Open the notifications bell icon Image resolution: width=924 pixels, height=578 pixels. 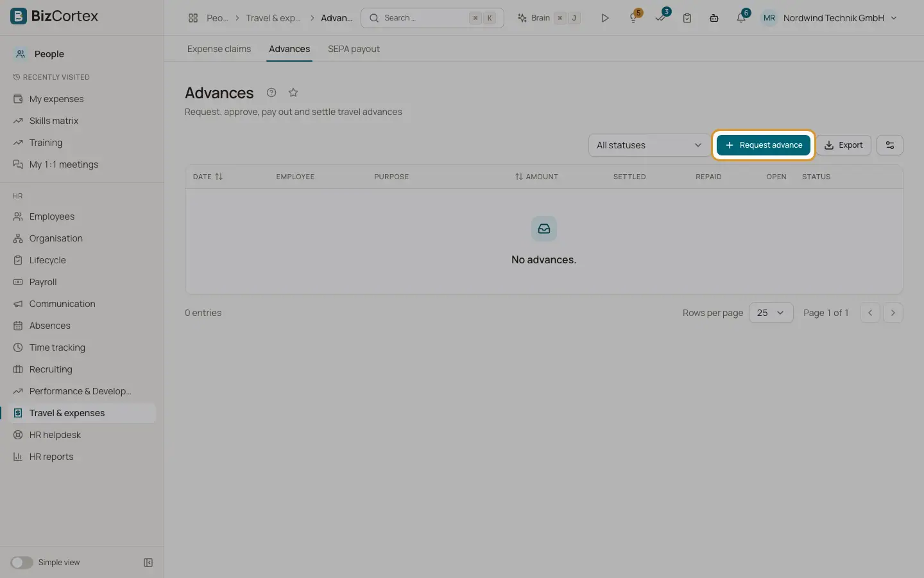point(741,18)
